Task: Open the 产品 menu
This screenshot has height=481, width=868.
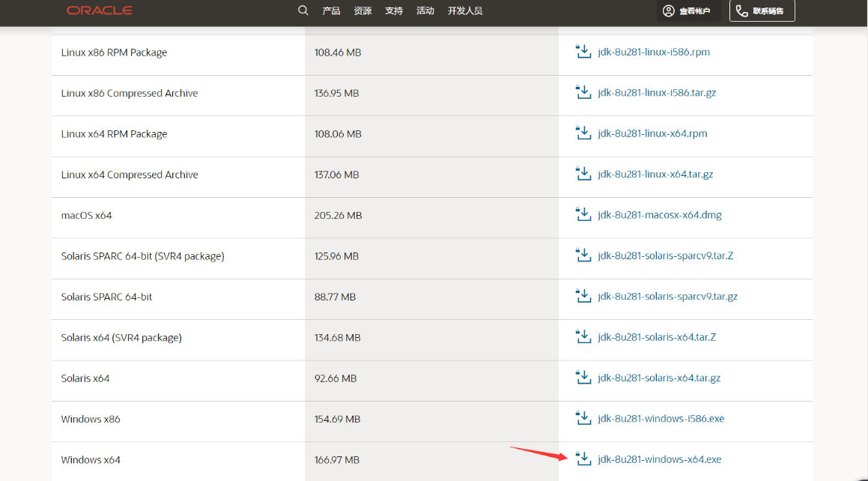Action: click(x=331, y=10)
